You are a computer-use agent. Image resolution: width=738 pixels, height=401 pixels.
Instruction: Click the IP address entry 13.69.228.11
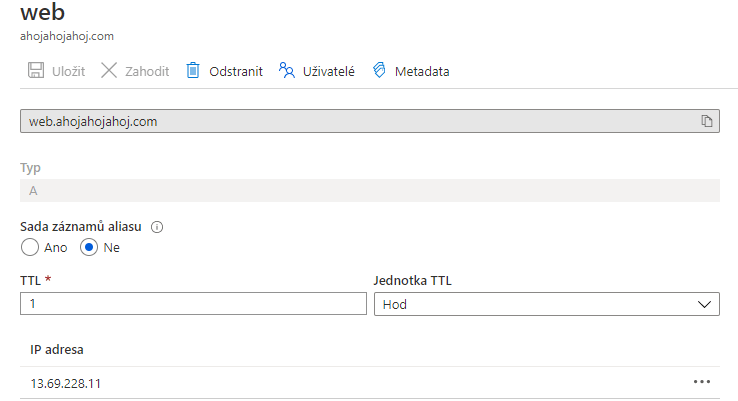point(65,382)
